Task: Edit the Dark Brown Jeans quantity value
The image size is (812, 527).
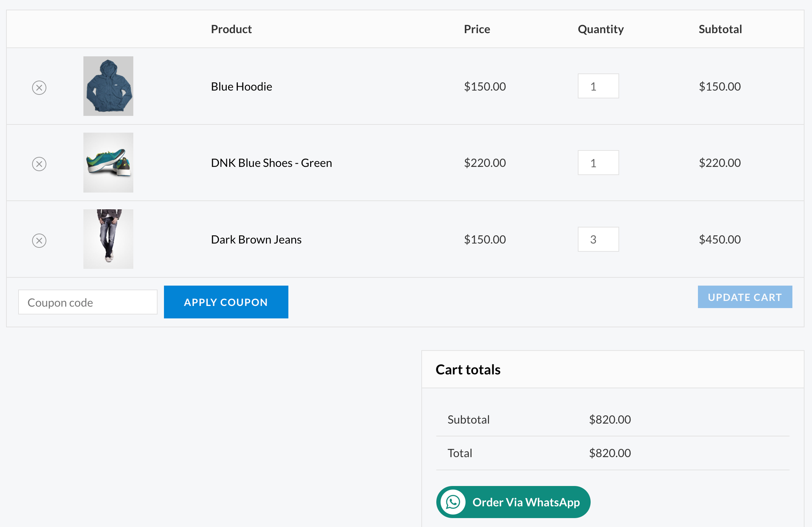Action: coord(598,239)
